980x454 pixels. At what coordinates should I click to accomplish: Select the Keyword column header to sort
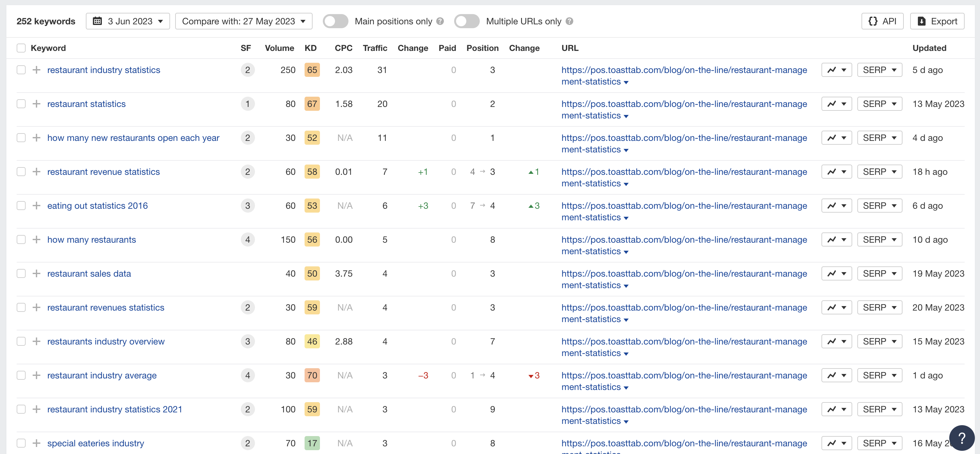click(x=48, y=48)
